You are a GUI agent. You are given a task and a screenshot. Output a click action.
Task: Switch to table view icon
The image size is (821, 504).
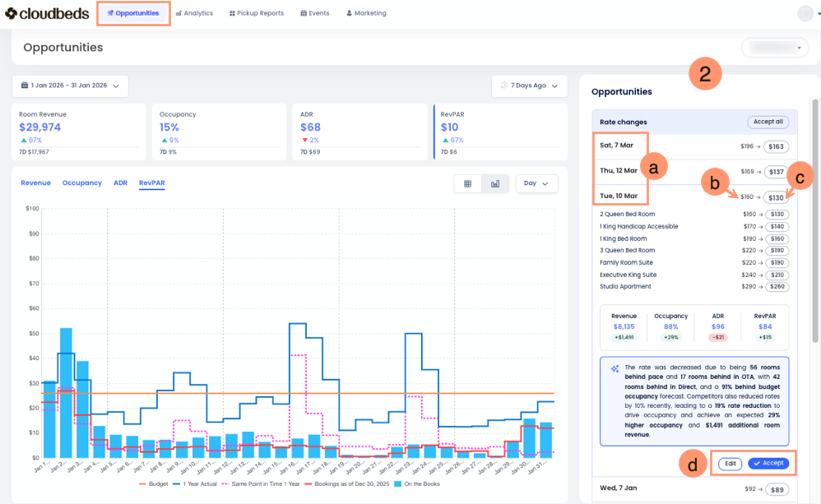(x=467, y=184)
